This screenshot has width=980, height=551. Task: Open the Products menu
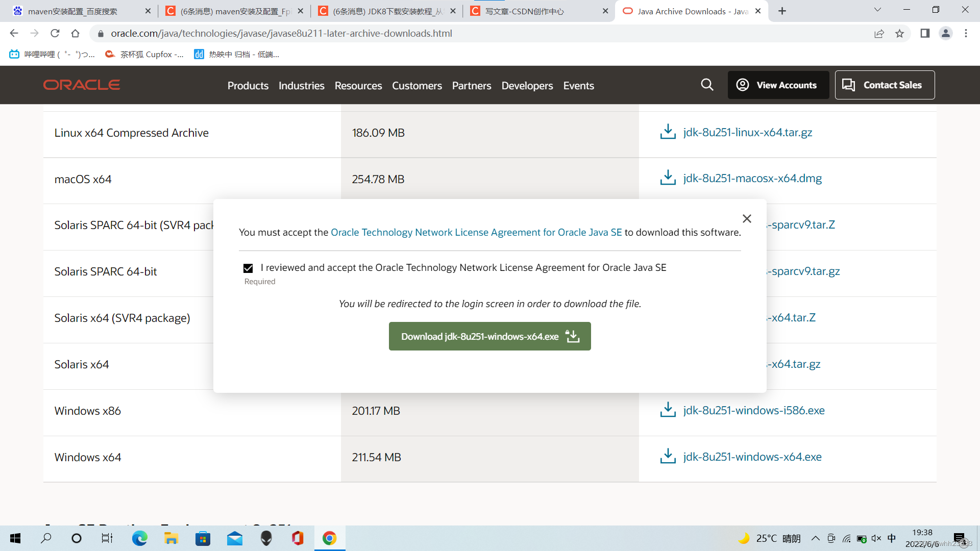(248, 86)
